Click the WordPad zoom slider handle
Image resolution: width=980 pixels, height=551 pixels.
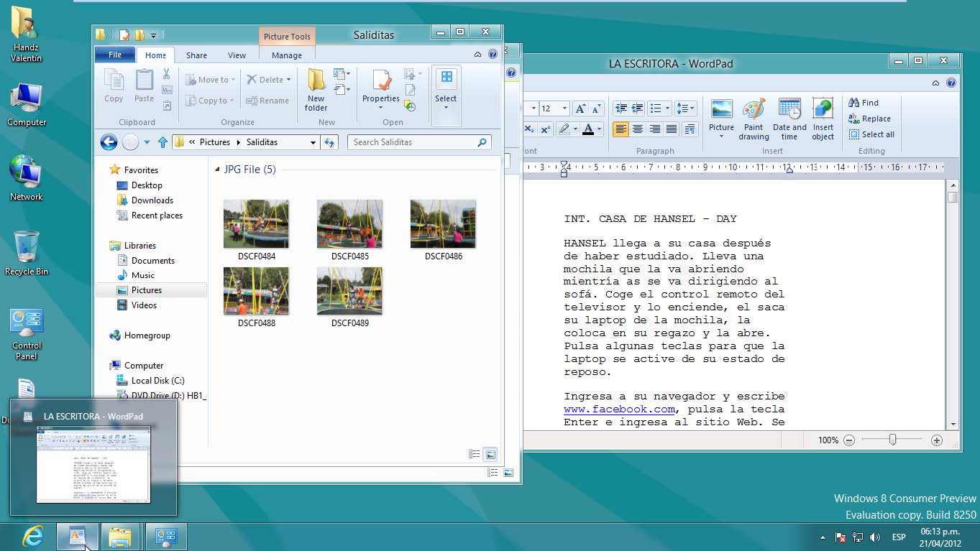(x=892, y=440)
